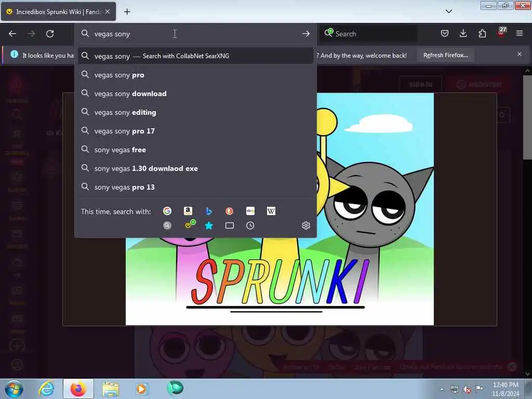This screenshot has width=532, height=399.
Task: Click the Refresh Firefox button
Action: pos(445,55)
